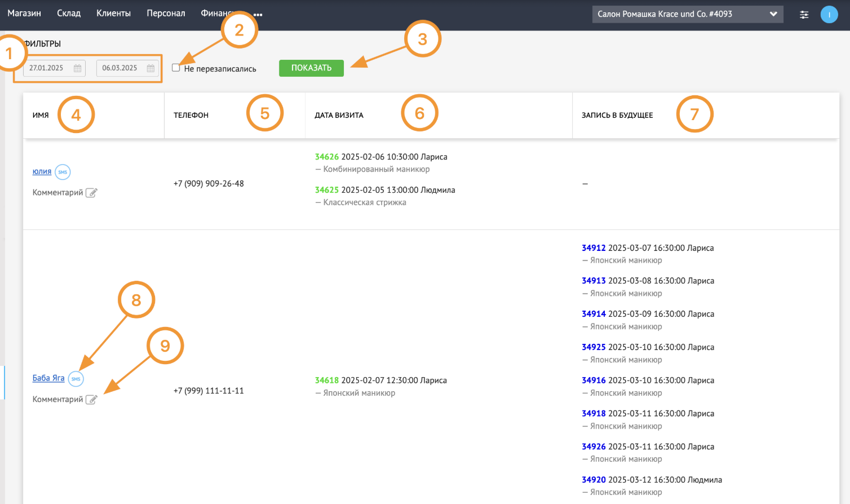The height and width of the screenshot is (504, 850).
Task: Edit the comment for Баба Яга
Action: [91, 400]
